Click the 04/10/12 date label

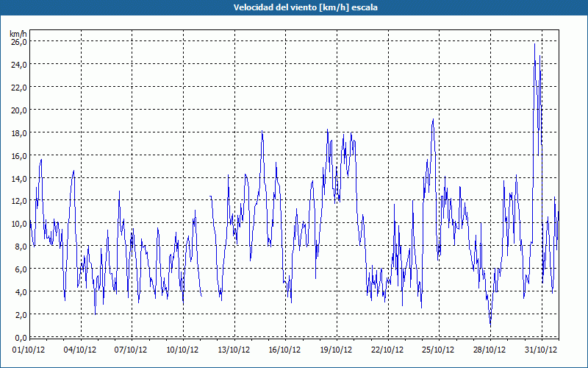pyautogui.click(x=80, y=350)
